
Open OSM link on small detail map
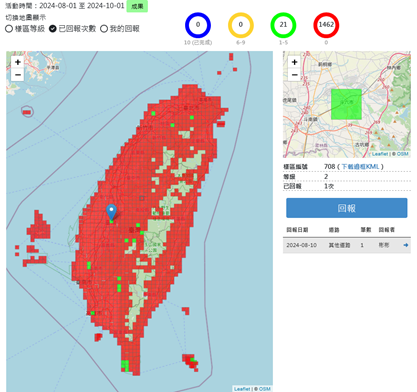point(403,154)
